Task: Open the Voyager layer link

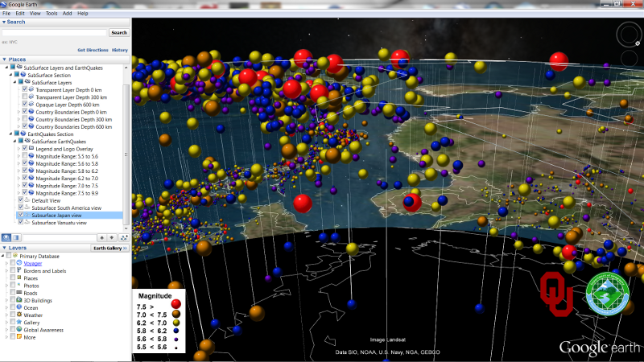Action: pyautogui.click(x=33, y=264)
